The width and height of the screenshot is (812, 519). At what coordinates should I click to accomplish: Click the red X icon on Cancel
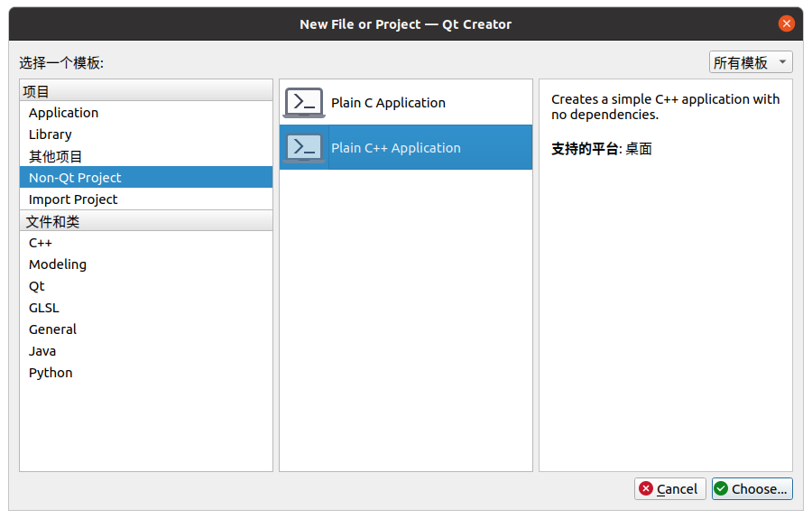pyautogui.click(x=646, y=488)
